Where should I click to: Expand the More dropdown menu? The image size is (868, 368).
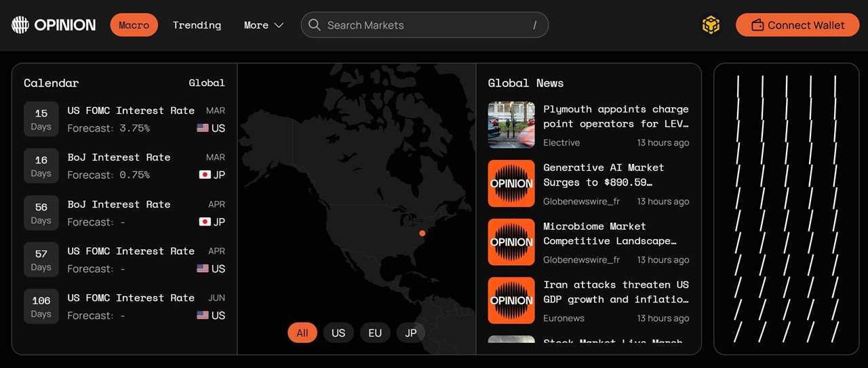[x=263, y=25]
